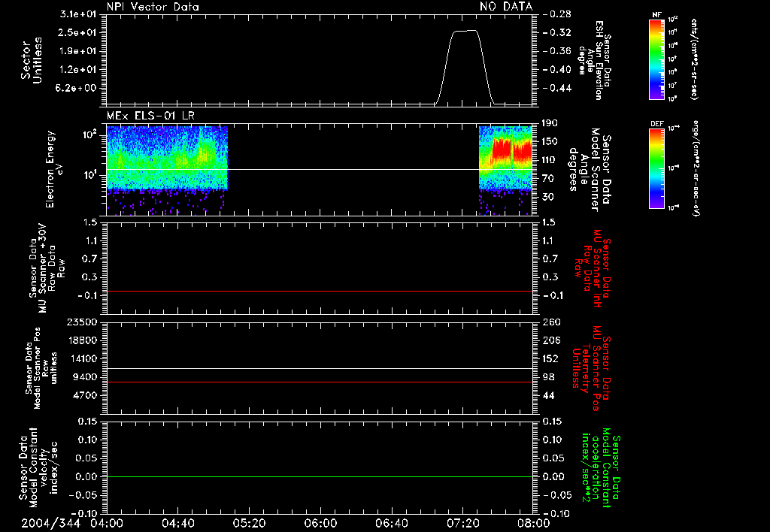770x532 pixels.
Task: Click the white horizontal line across the spectrogram panel
Action: click(x=319, y=169)
